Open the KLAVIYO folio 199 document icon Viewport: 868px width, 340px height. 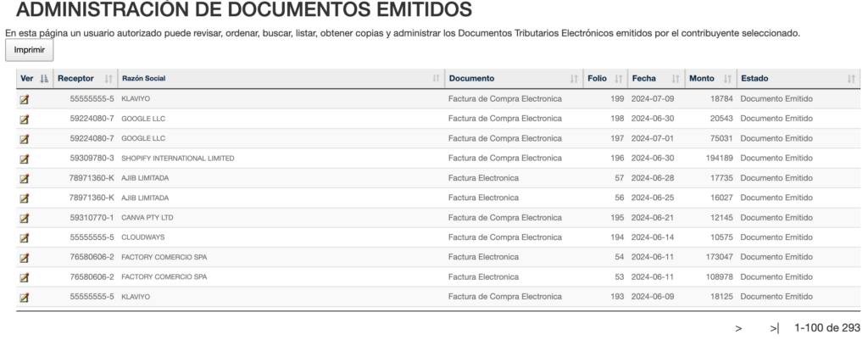coord(24,100)
